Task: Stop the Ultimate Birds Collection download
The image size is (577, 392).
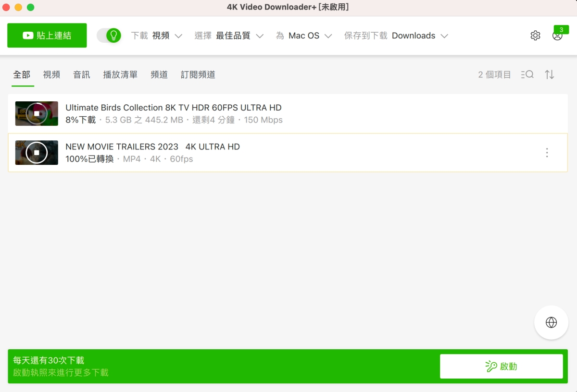Action: point(37,113)
